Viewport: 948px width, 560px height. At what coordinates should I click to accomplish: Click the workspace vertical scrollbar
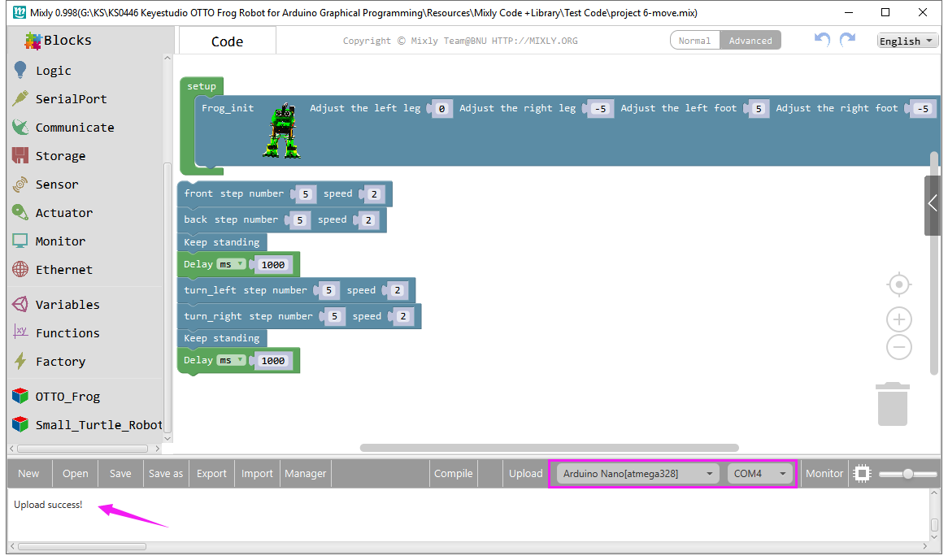tap(934, 263)
